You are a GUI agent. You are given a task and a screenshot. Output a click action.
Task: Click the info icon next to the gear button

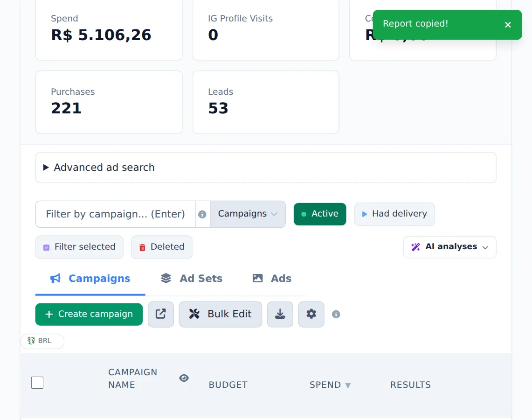coord(336,315)
